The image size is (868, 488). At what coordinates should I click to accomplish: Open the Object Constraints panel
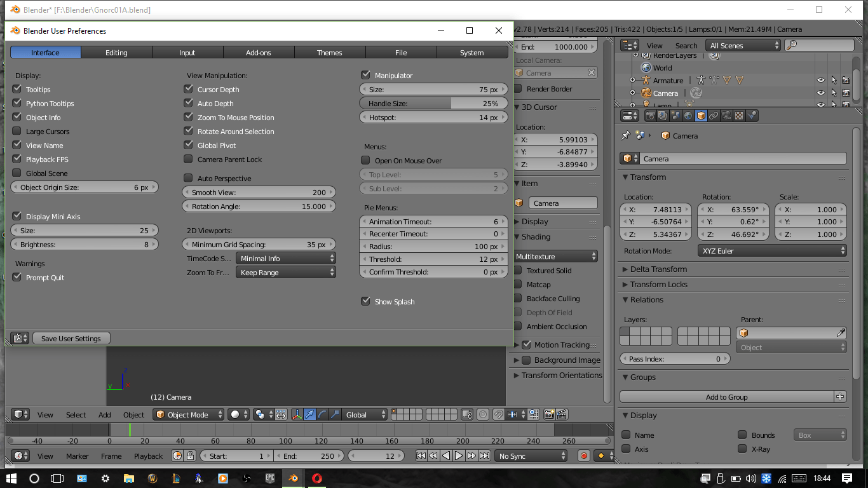click(714, 115)
